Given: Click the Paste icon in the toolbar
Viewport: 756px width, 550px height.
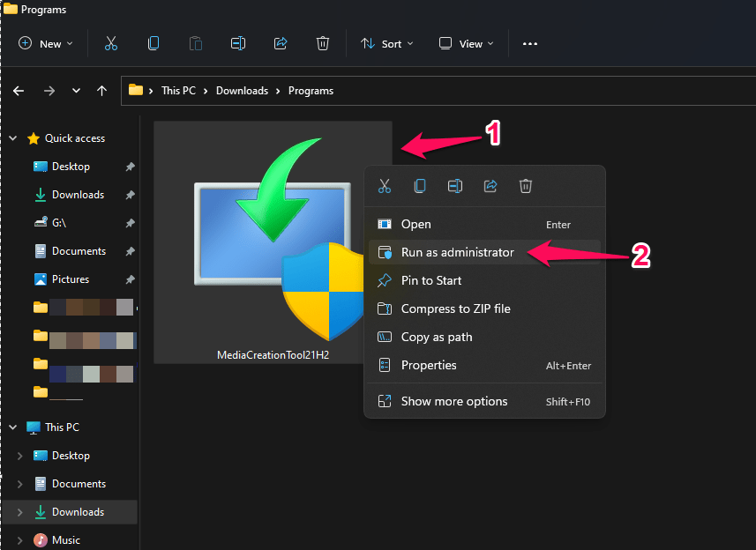Looking at the screenshot, I should click(x=196, y=42).
